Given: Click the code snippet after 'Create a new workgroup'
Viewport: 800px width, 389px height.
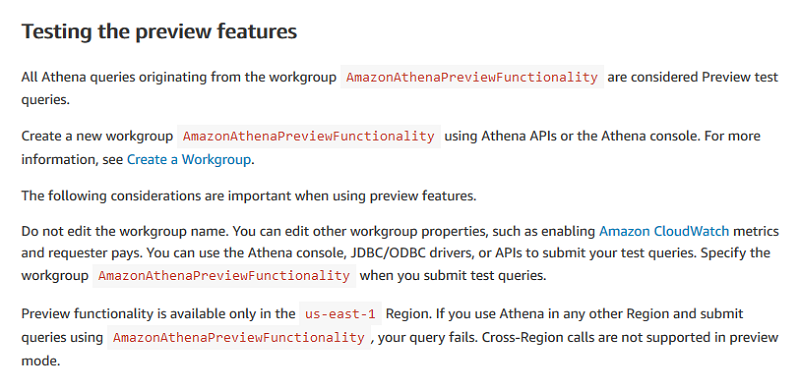Looking at the screenshot, I should (309, 136).
